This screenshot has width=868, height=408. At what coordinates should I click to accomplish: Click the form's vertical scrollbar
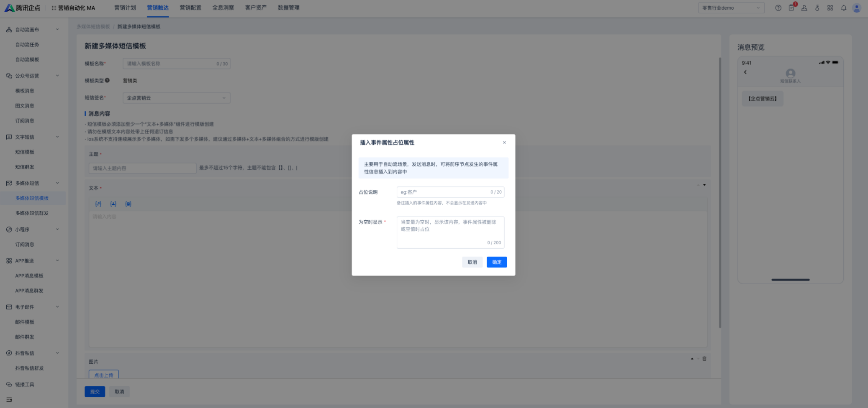720,193
